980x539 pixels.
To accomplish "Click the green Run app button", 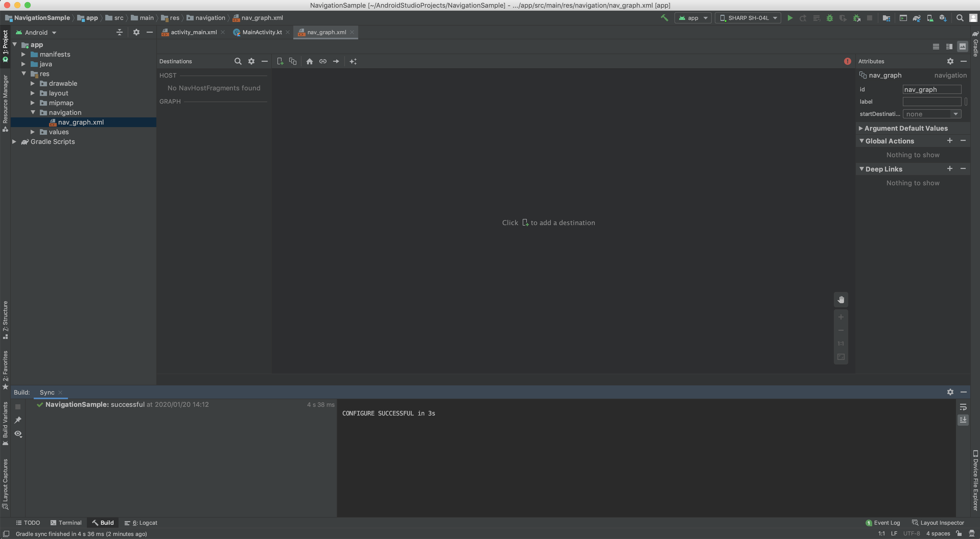I will [790, 18].
